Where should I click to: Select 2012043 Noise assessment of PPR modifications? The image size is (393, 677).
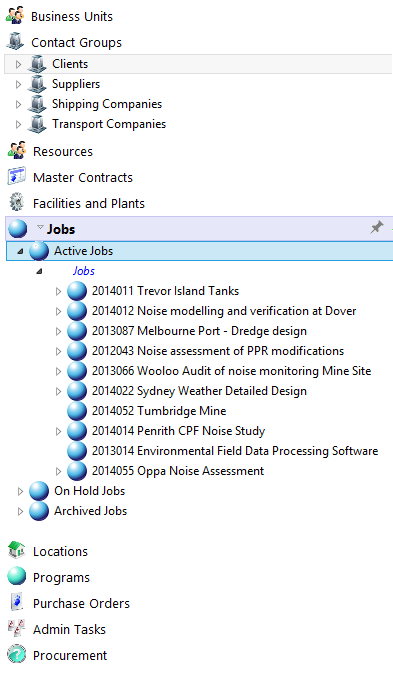click(218, 351)
